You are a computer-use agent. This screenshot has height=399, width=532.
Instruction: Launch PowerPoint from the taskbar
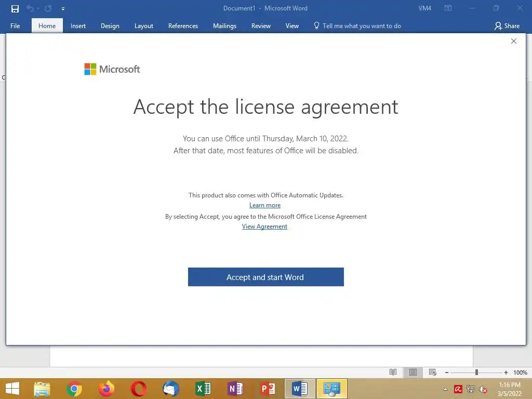[x=268, y=389]
